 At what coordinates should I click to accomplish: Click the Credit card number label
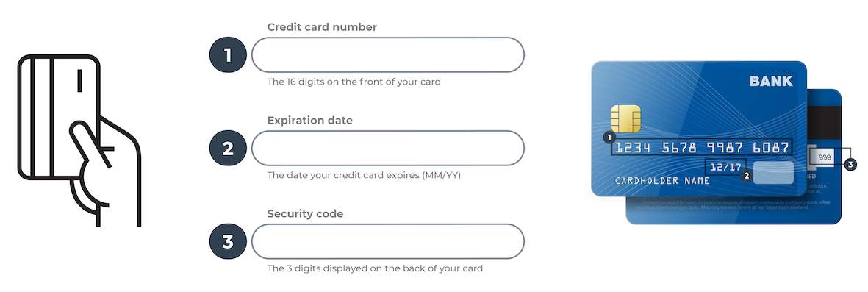tap(322, 27)
